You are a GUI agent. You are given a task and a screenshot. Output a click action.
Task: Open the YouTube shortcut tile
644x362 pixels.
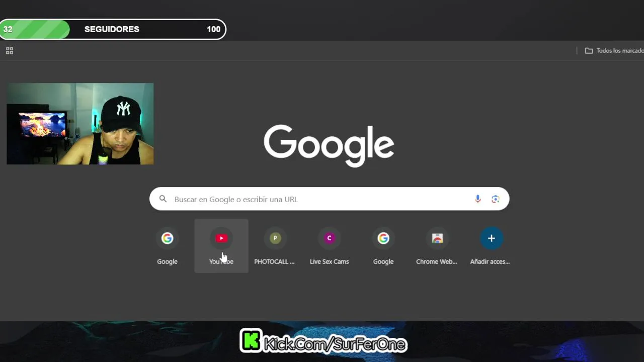(x=221, y=246)
